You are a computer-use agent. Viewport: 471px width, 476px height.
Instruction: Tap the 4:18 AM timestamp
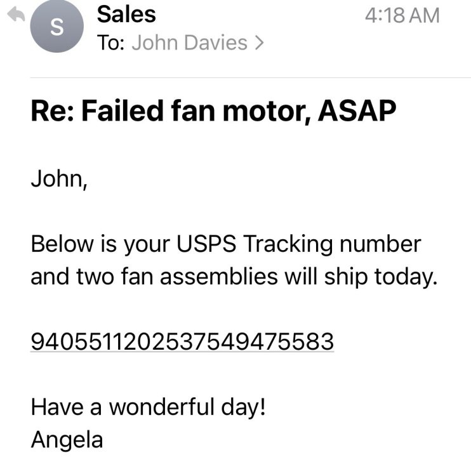point(402,15)
